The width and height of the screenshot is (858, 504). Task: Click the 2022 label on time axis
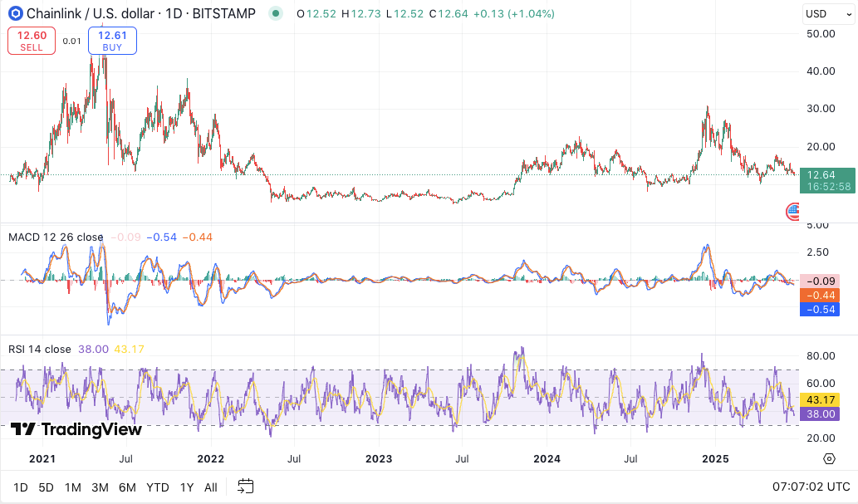pos(211,458)
